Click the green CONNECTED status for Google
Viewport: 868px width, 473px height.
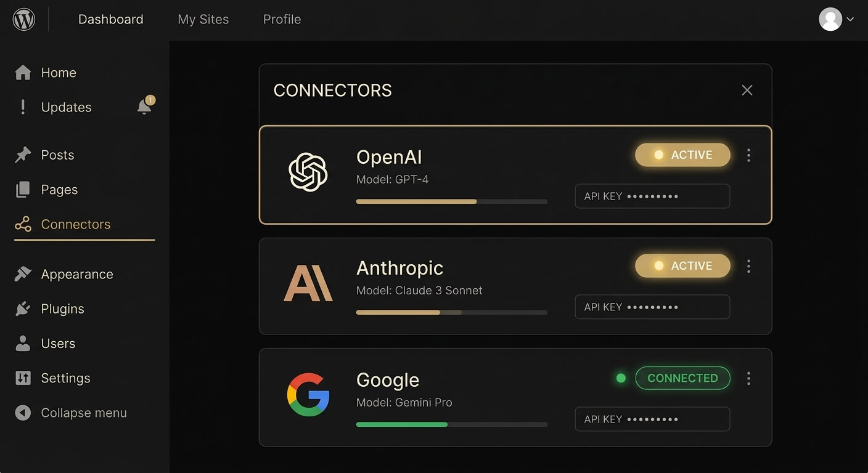[x=682, y=378]
